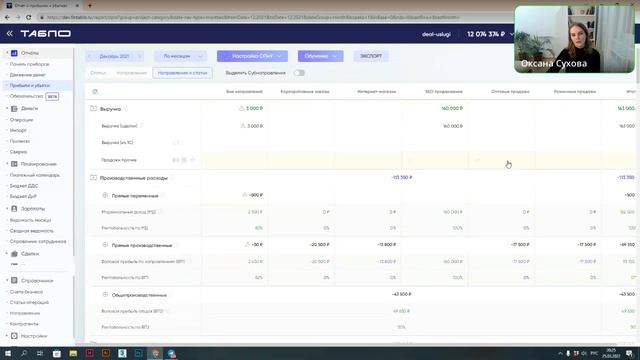The height and width of the screenshot is (360, 640).
Task: Click the Интернет-магазин column header
Action: tap(376, 92)
